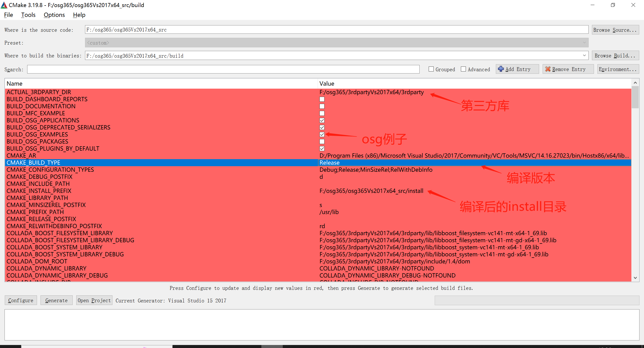Expand the build binaries path dropdown

coord(584,55)
